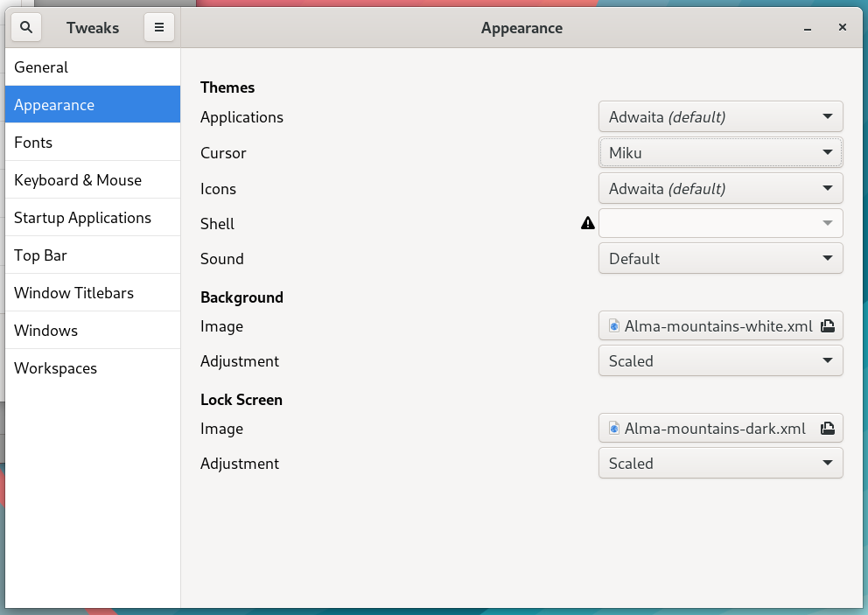Choose Lock Screen image Alma-mountains-dark.xml button
Viewport: 868px width, 615px height.
click(x=714, y=429)
